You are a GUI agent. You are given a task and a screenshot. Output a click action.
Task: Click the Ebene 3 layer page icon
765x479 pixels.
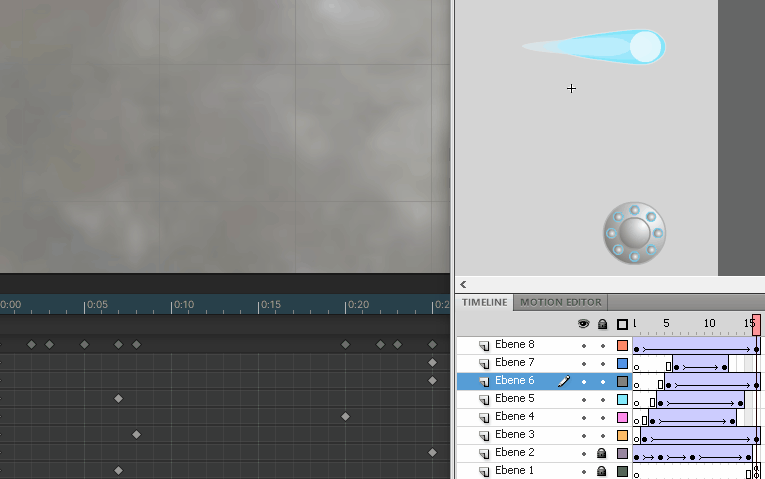tap(484, 436)
